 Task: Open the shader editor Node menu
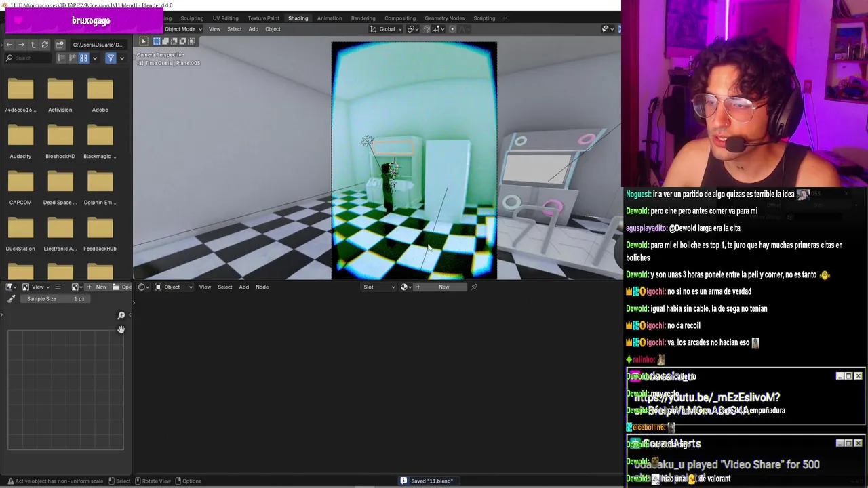pyautogui.click(x=262, y=287)
